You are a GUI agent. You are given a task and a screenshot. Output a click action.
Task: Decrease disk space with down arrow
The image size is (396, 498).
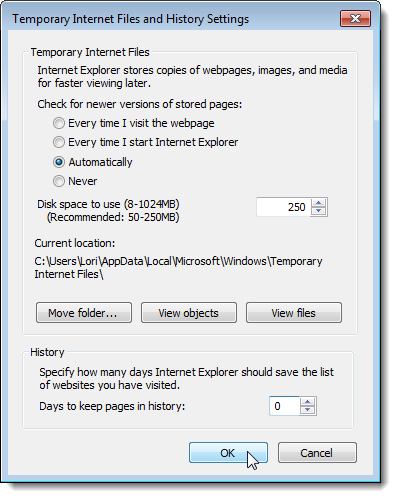coord(319,211)
